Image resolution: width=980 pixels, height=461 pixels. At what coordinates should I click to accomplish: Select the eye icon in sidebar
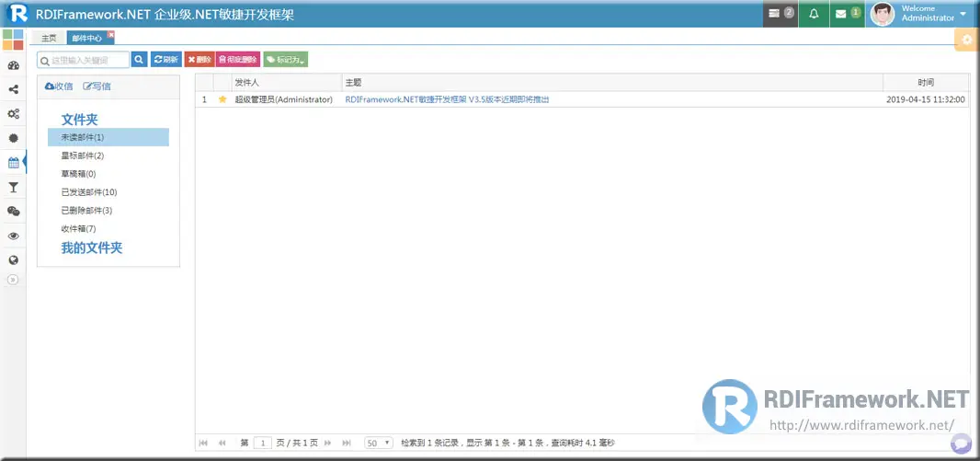tap(13, 236)
